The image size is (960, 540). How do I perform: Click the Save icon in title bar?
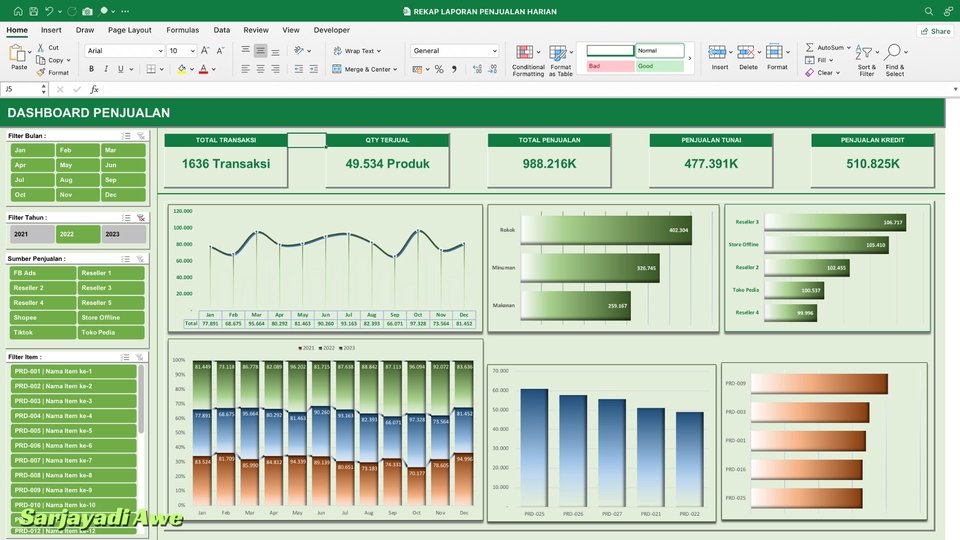point(34,11)
